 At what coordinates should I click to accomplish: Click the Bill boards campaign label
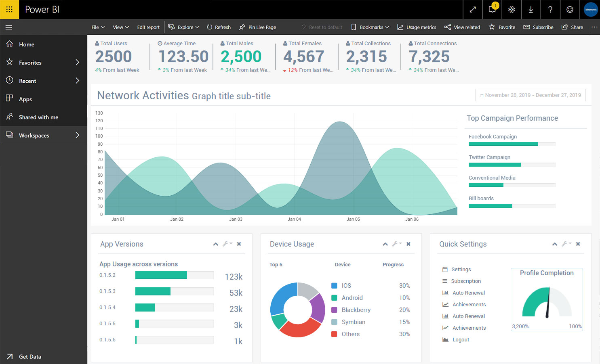(x=481, y=198)
